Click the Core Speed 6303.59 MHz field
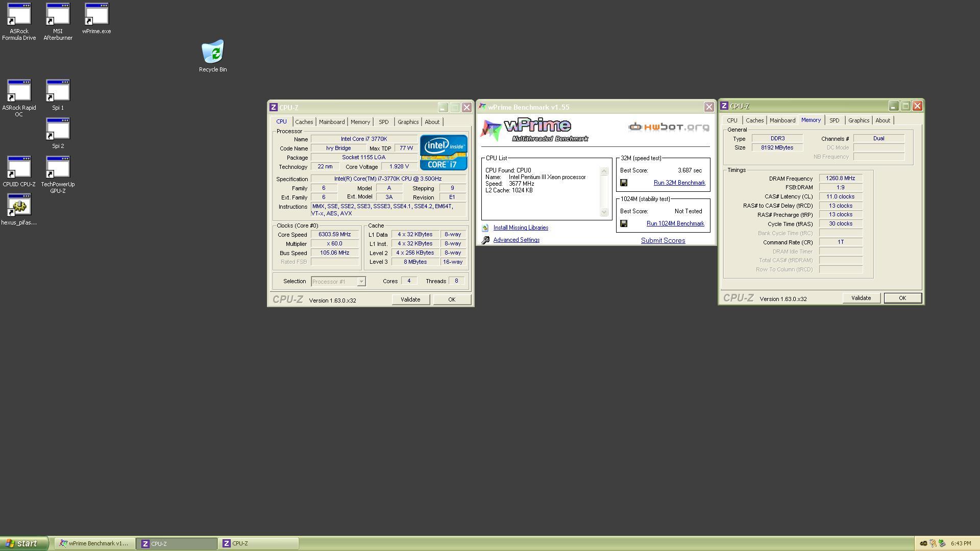Screen dimensions: 980x551 point(335,235)
